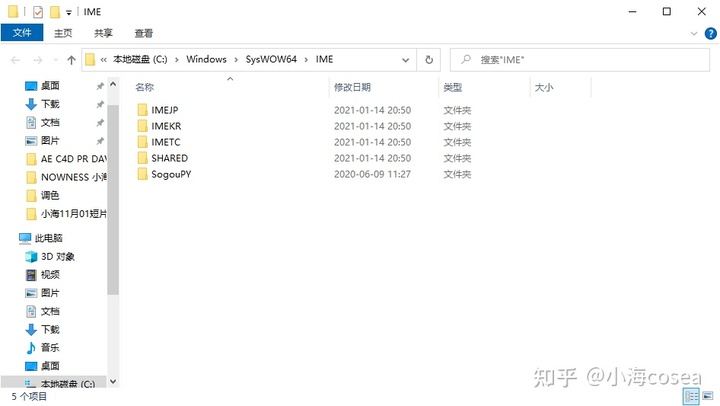Click the SogouPY date 2020-06-09 11:27

372,174
